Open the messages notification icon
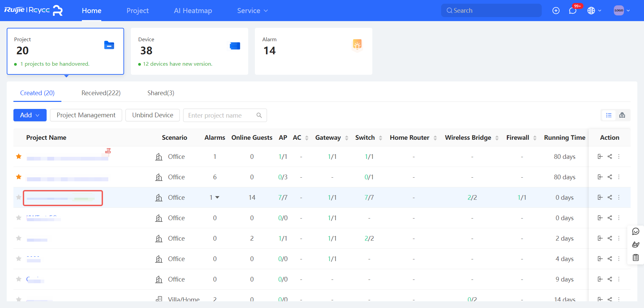 tap(573, 11)
